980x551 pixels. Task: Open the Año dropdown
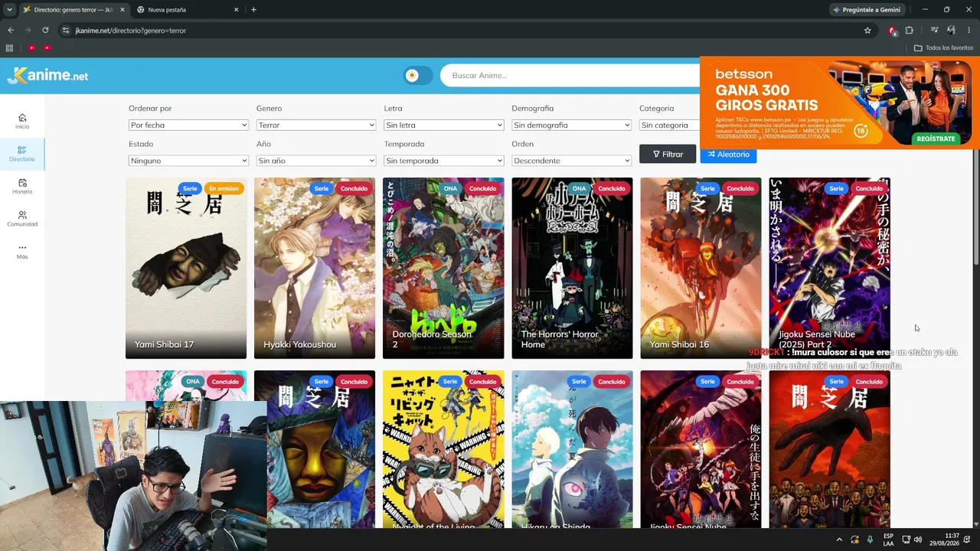coord(316,161)
